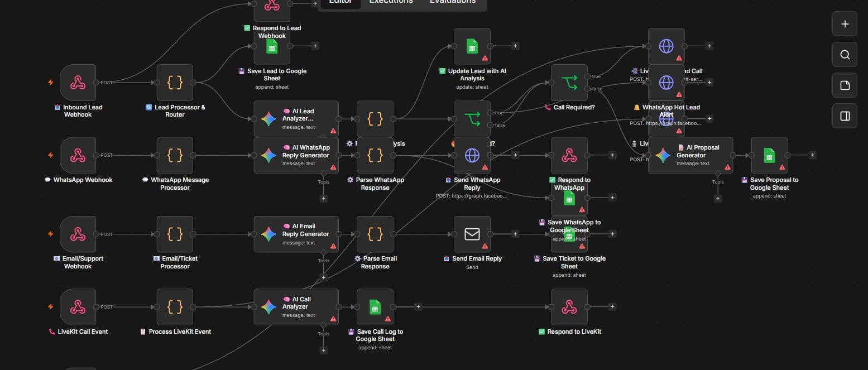Click the 'Update Lead with AI Analysis' label
Image resolution: width=868 pixels, height=370 pixels.
[472, 75]
